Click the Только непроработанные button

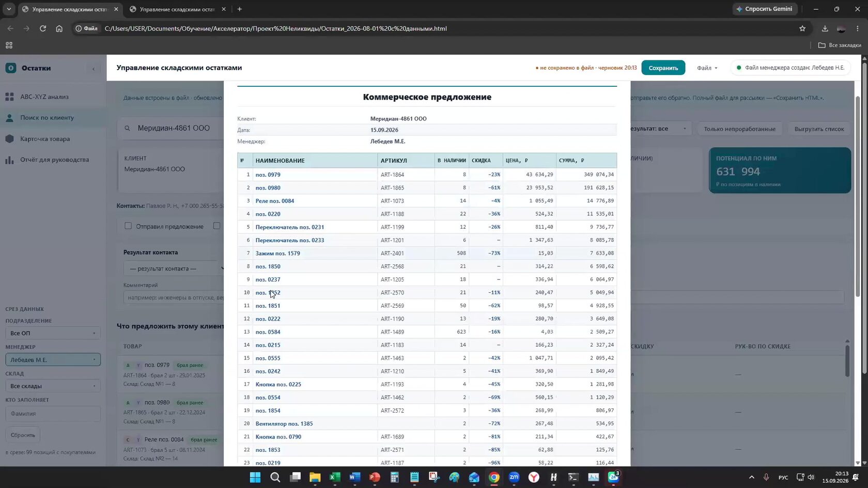coord(739,129)
